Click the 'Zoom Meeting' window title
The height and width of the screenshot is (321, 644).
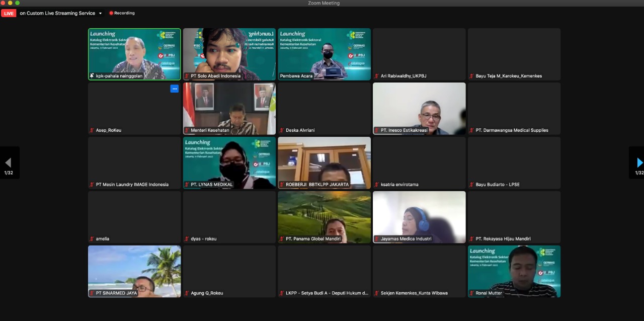(x=324, y=3)
